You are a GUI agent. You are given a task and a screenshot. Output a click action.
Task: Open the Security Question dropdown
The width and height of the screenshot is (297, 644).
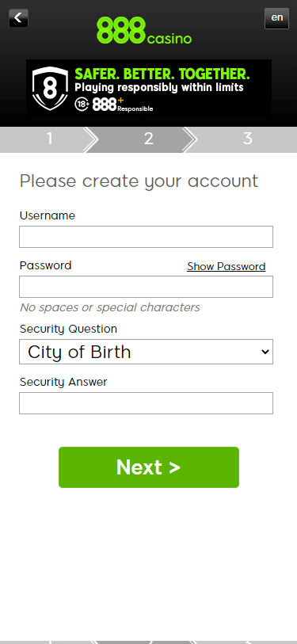(146, 352)
